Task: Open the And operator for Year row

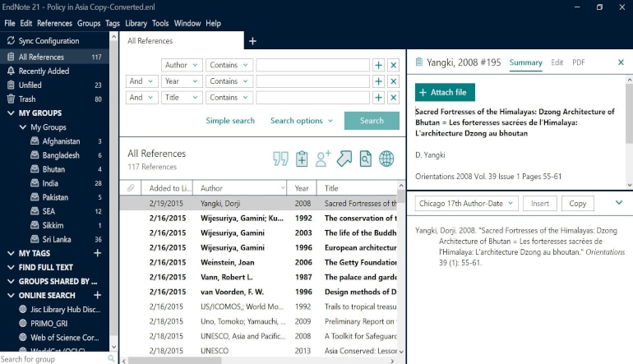Action: pos(141,81)
